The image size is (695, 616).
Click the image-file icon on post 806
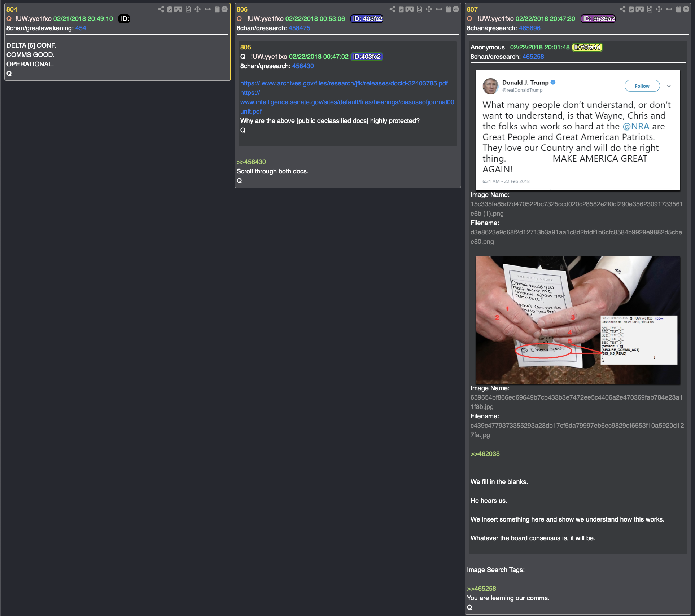click(419, 9)
